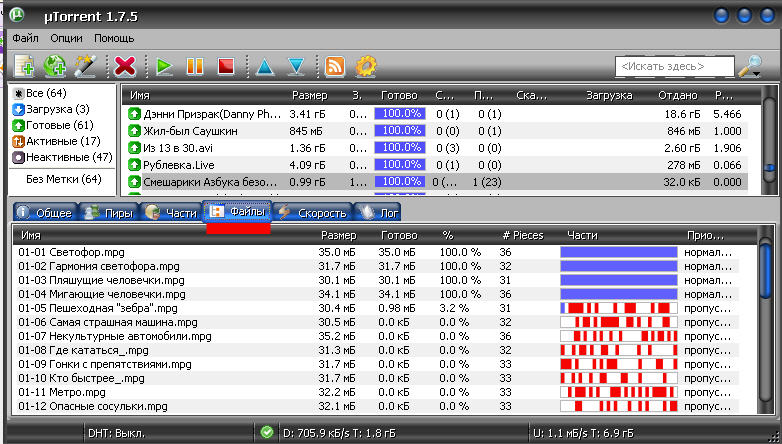Select the Дэнни Призрак torrent row
Screen dimensions: 782x444
click(435, 114)
